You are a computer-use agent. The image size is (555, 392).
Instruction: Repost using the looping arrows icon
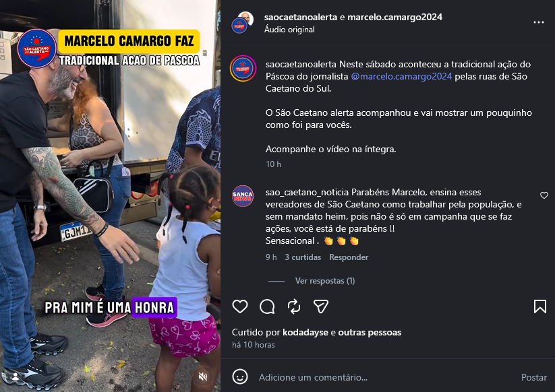click(294, 306)
